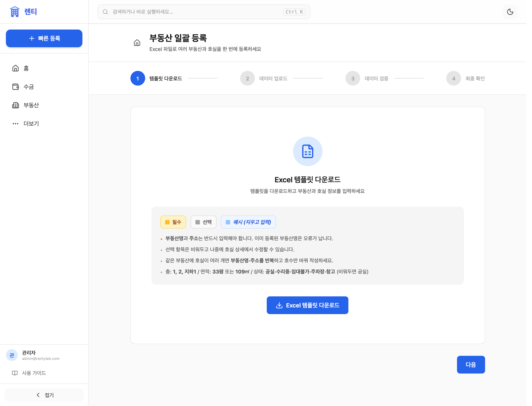
Task: Click the 필수 legend badge
Action: coord(173,222)
